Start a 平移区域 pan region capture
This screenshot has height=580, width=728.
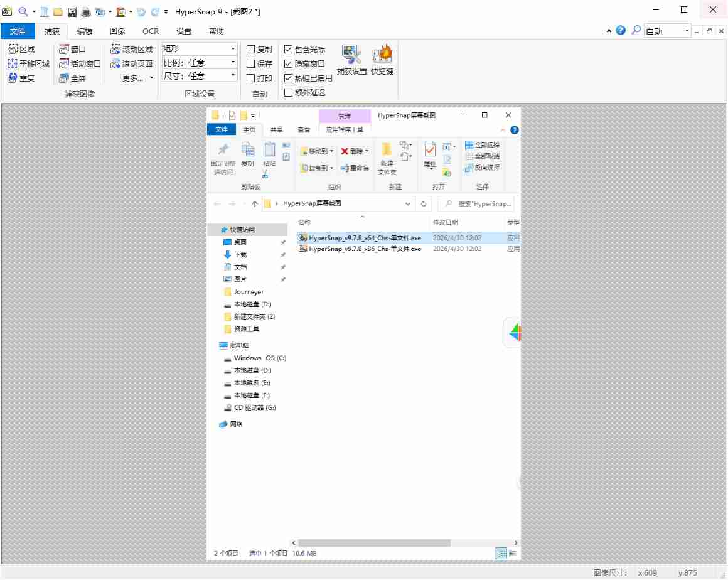[x=29, y=63]
